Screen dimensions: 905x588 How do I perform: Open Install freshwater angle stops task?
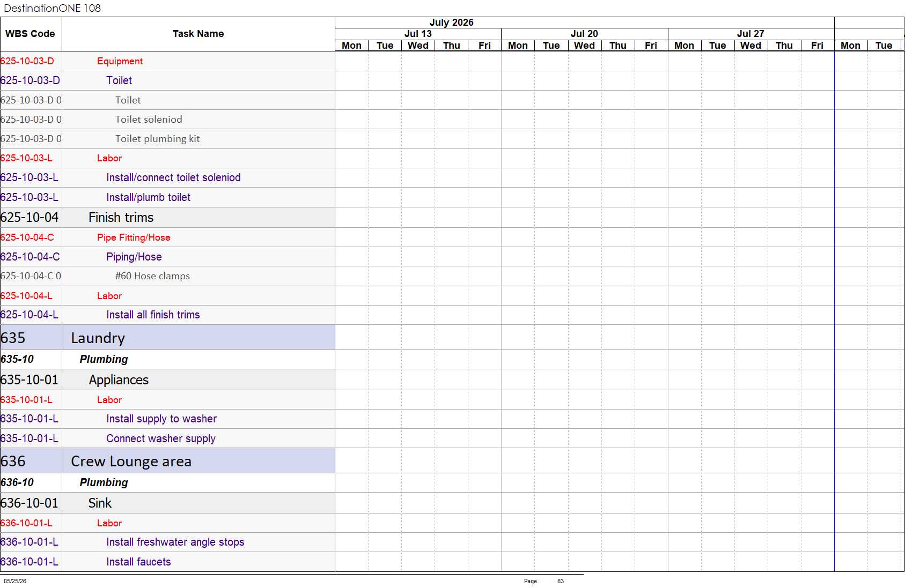click(175, 542)
